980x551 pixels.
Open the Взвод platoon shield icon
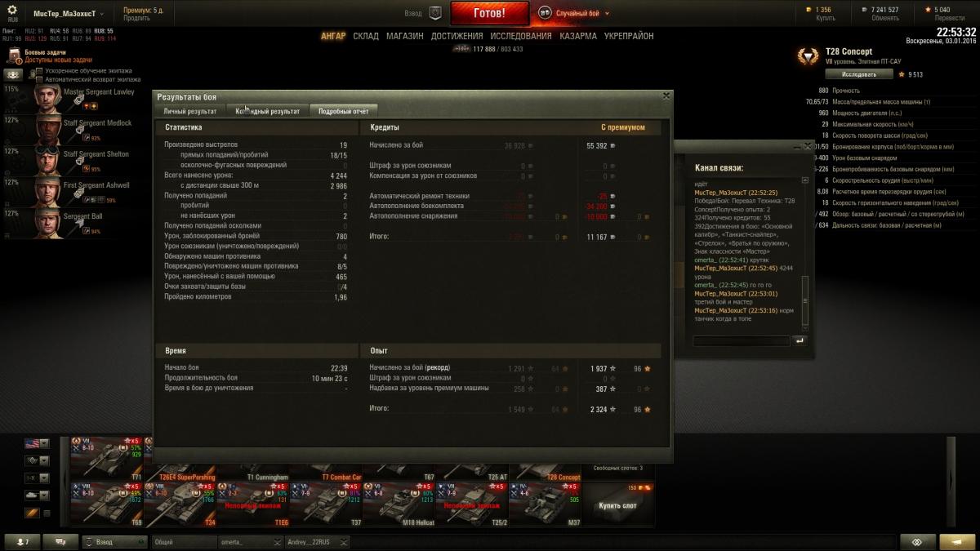coord(435,13)
